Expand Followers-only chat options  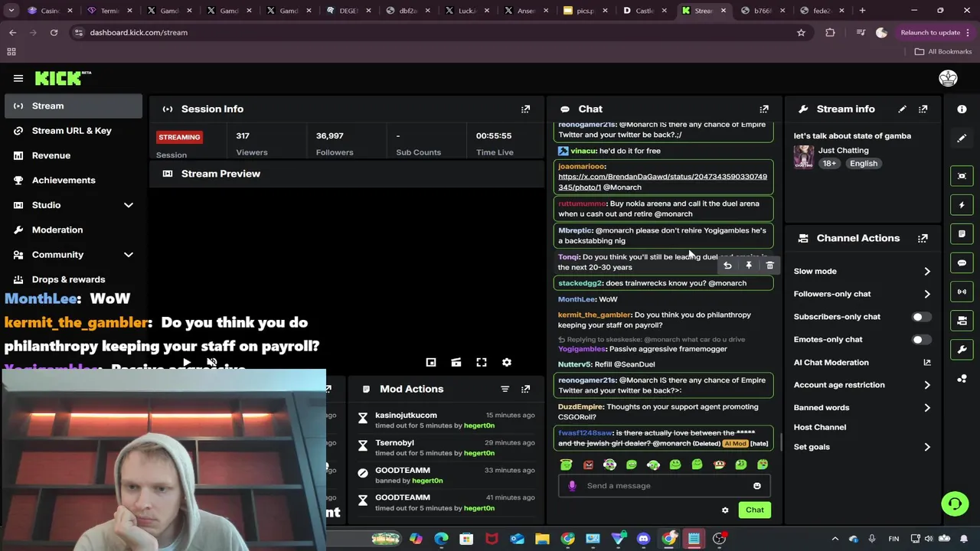863,294
